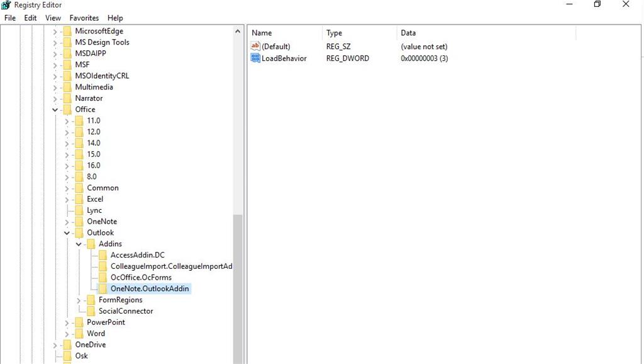The width and height of the screenshot is (644, 364).
Task: Expand the MicrosoftEdge key
Action: (x=55, y=31)
